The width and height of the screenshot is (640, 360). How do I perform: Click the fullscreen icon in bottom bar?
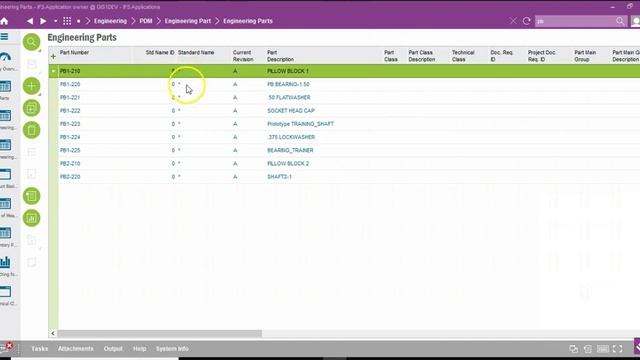pos(618,349)
